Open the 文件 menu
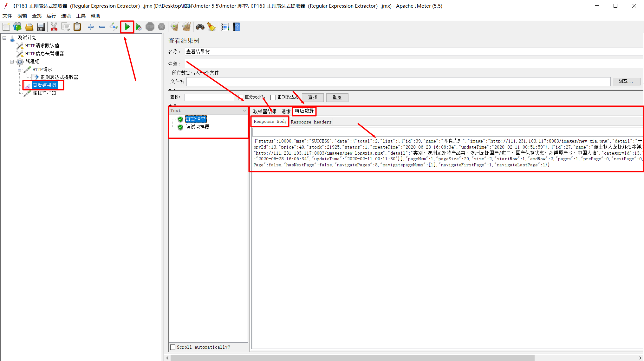 (x=7, y=16)
